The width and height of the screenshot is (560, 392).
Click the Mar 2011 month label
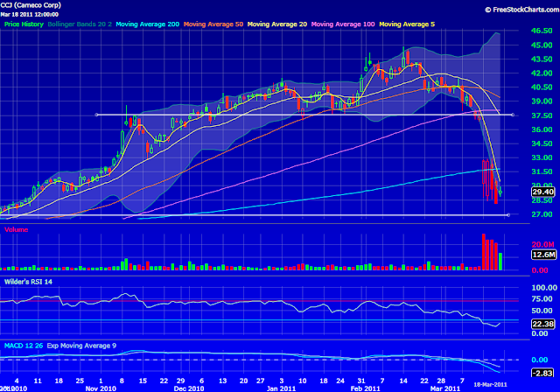pyautogui.click(x=445, y=388)
